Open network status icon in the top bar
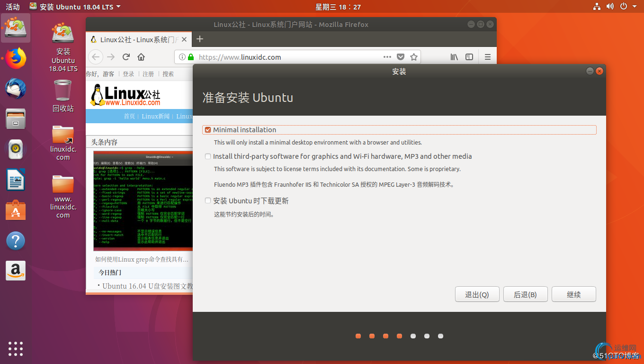 pos(597,7)
